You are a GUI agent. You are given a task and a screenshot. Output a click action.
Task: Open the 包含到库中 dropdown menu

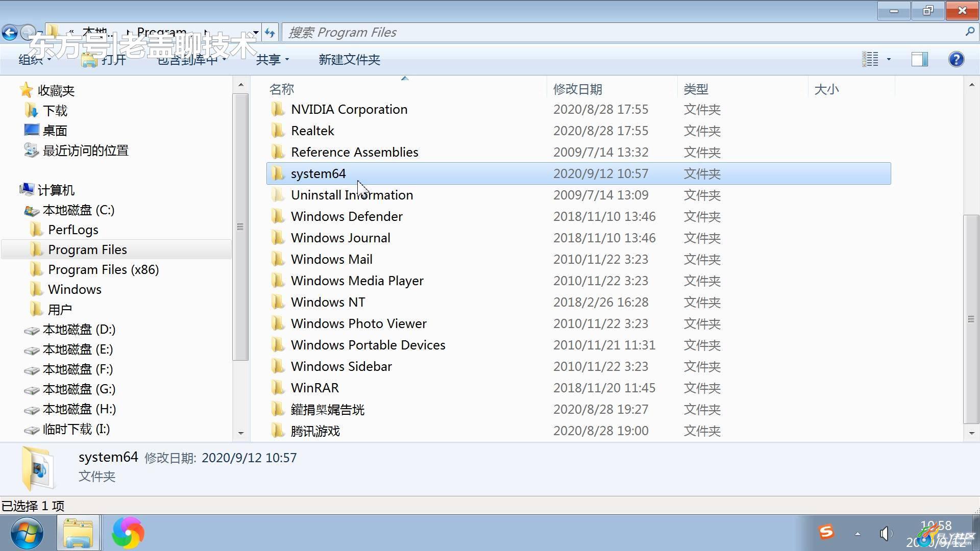tap(191, 60)
